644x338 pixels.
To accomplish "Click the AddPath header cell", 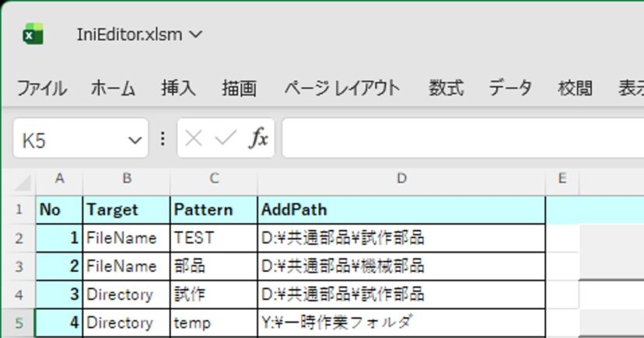I will coord(401,210).
